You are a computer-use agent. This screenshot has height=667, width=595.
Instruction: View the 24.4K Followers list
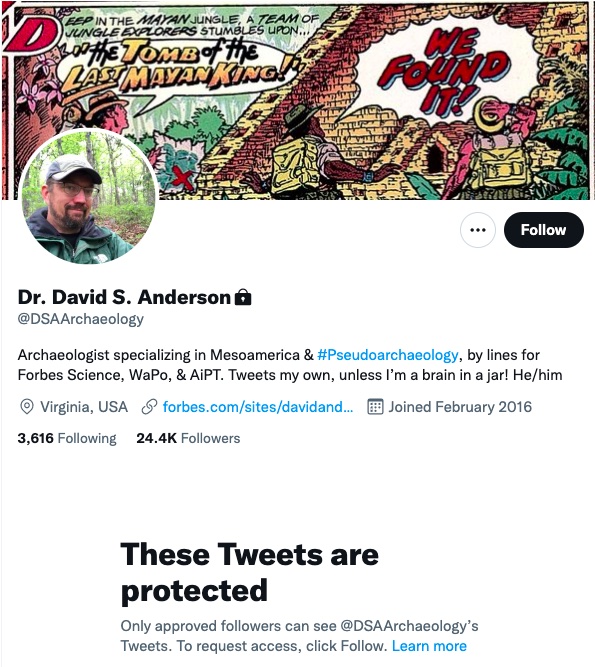click(x=188, y=438)
